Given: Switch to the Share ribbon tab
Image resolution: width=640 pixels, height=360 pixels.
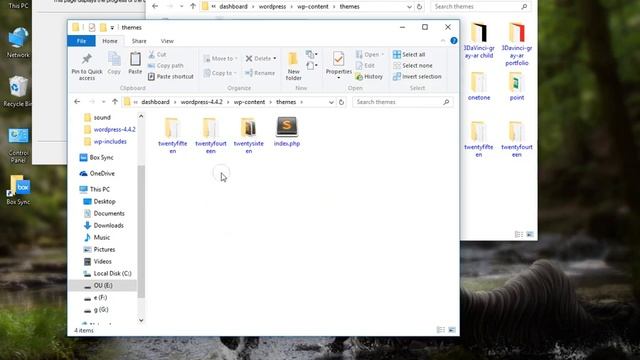Looking at the screenshot, I should point(139,41).
